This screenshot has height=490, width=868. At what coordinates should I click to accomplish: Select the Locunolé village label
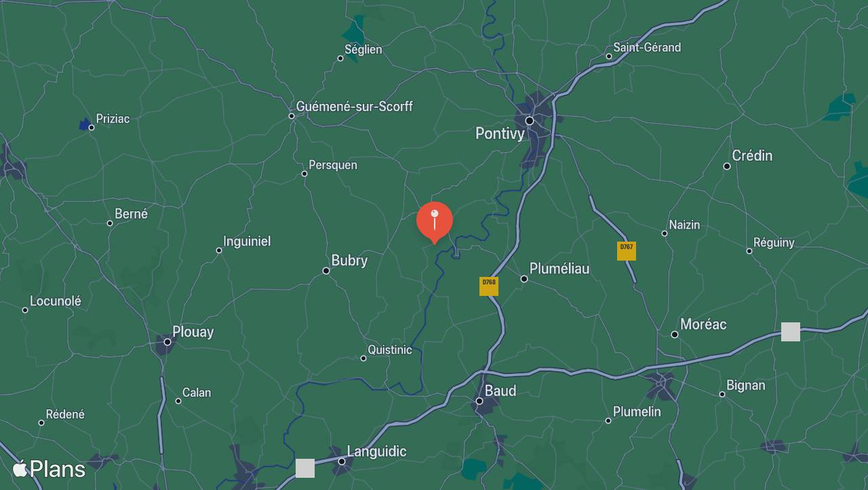(56, 301)
